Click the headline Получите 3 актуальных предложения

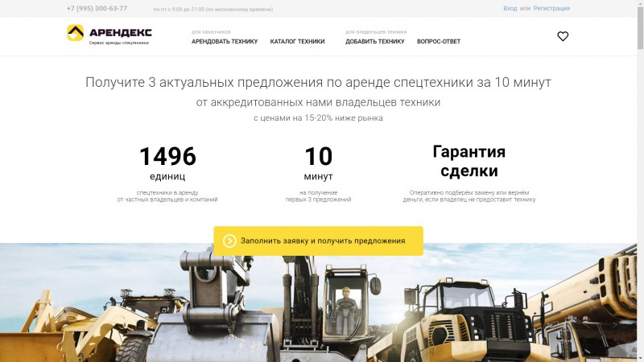[x=318, y=82]
